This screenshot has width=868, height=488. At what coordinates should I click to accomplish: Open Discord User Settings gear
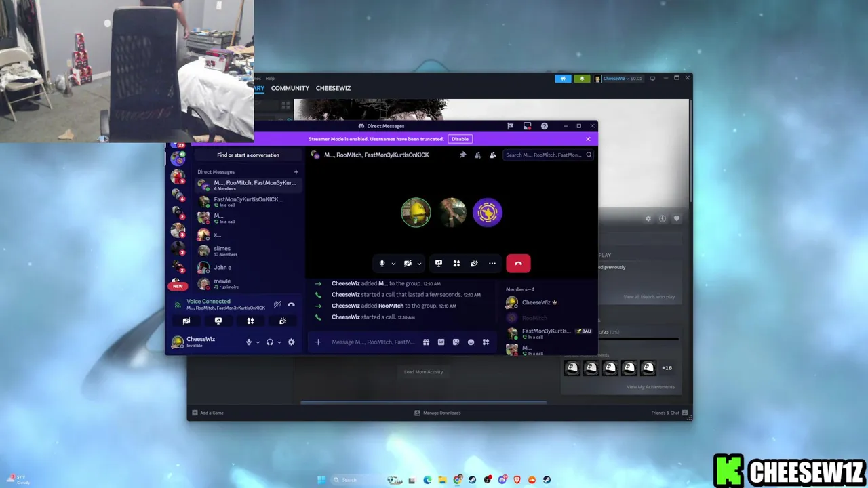coord(291,342)
